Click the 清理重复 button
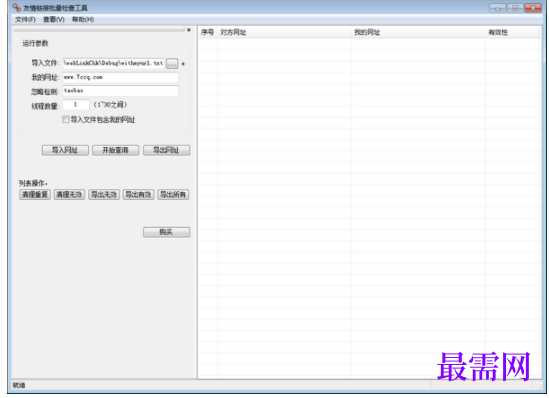Screen dimensions: 549x398 (x=35, y=195)
